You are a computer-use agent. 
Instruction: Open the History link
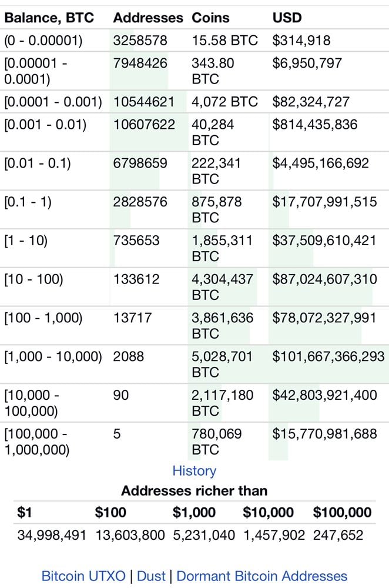click(194, 471)
